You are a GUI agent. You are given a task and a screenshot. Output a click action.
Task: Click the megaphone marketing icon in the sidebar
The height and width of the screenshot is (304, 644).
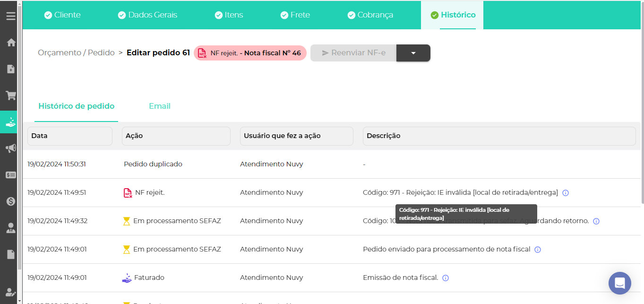(10, 148)
